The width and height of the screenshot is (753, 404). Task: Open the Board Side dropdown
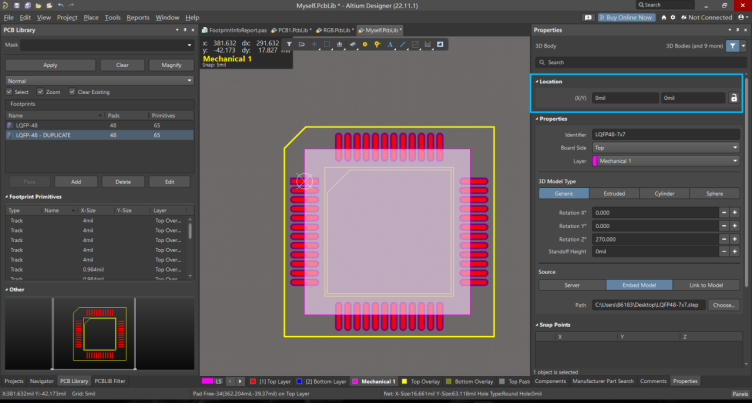(x=665, y=147)
